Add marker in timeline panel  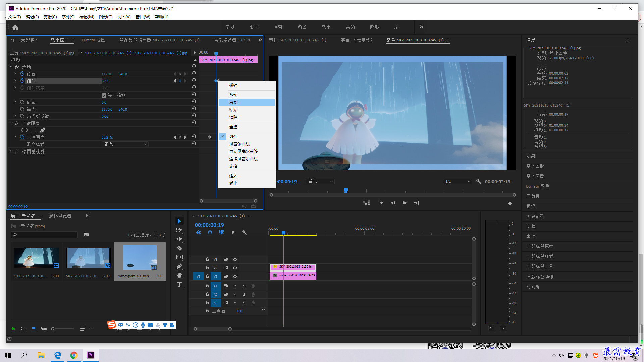coord(233,232)
